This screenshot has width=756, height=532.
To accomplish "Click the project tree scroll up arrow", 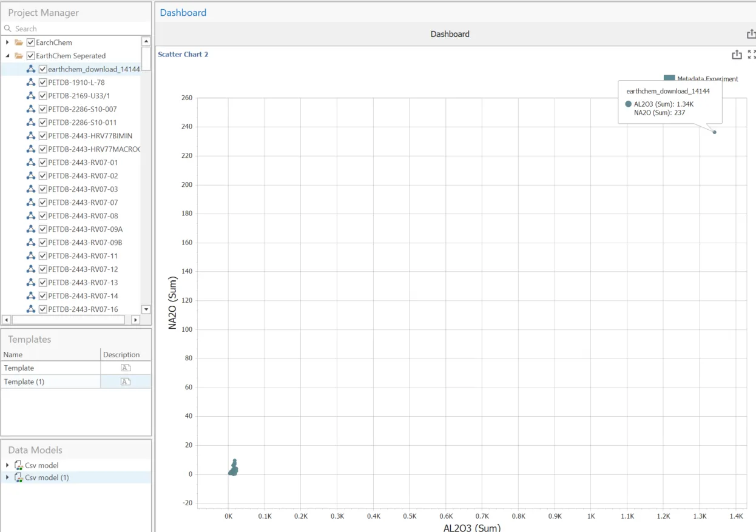I will click(x=146, y=41).
